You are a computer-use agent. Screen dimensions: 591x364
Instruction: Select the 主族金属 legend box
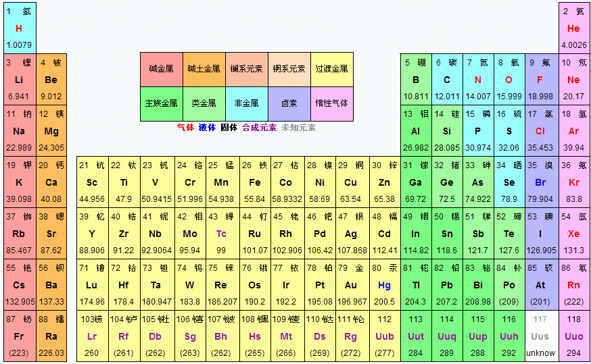coord(162,104)
